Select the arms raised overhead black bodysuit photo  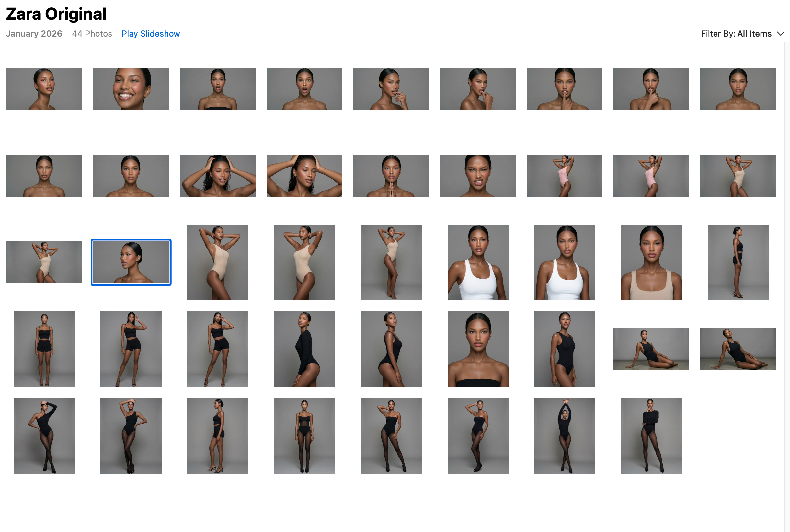coord(565,436)
